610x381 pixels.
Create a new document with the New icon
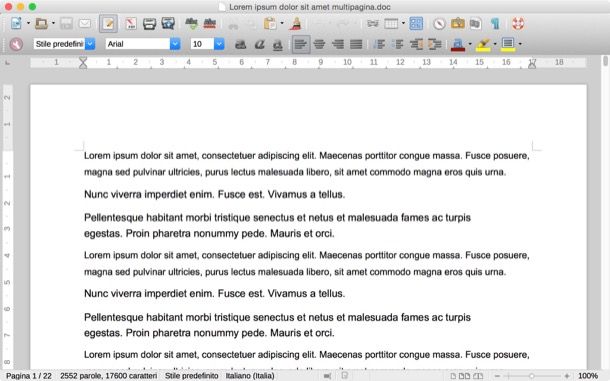point(16,24)
